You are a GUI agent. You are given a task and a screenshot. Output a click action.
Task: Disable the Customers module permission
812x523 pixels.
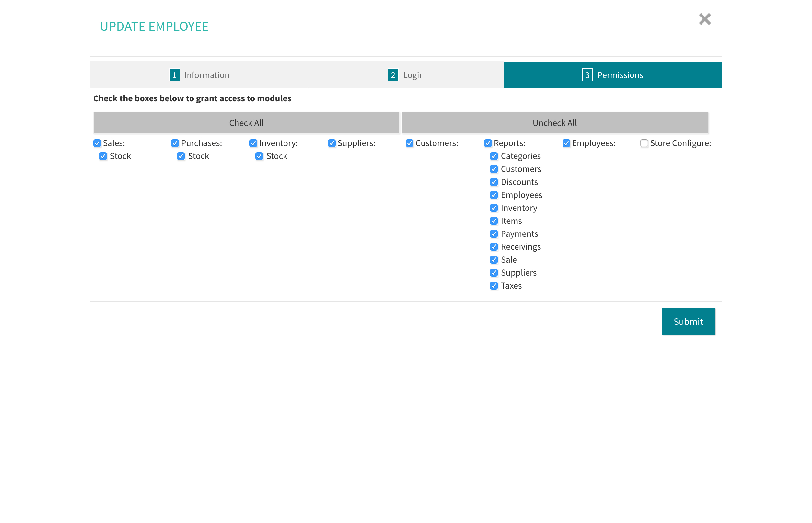point(409,143)
